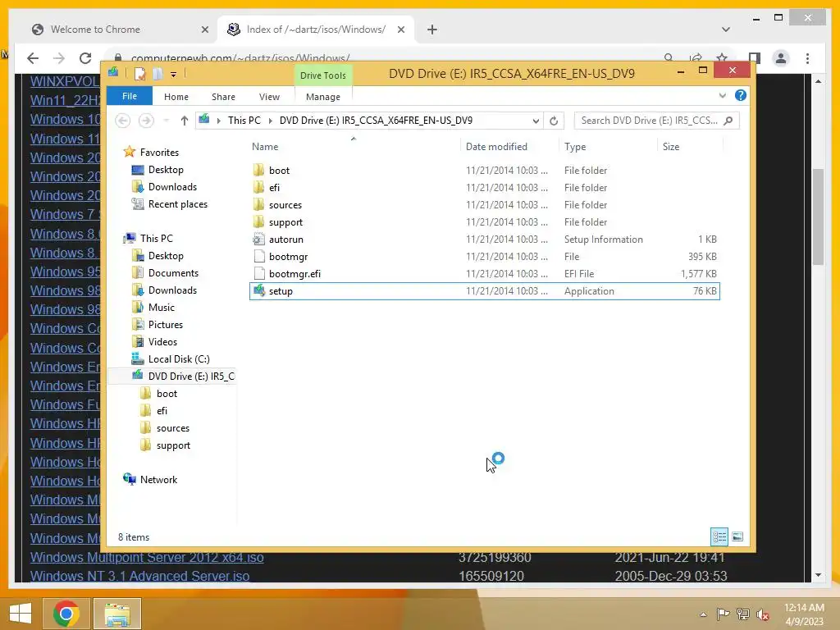Screen dimensions: 840x630
Task: Click the Explorer Back navigation arrow
Action: 123,121
